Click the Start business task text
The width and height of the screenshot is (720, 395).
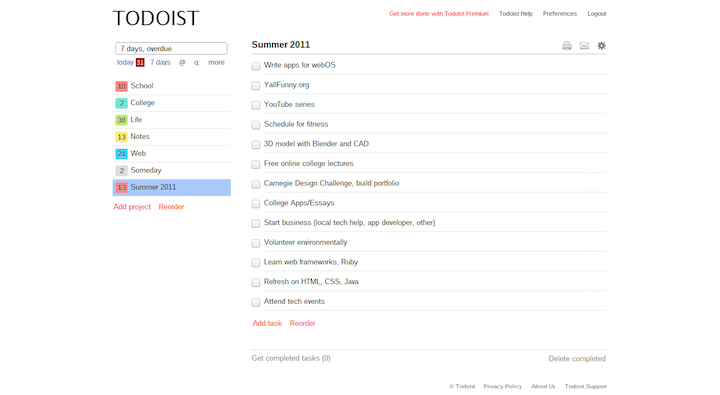pos(349,223)
